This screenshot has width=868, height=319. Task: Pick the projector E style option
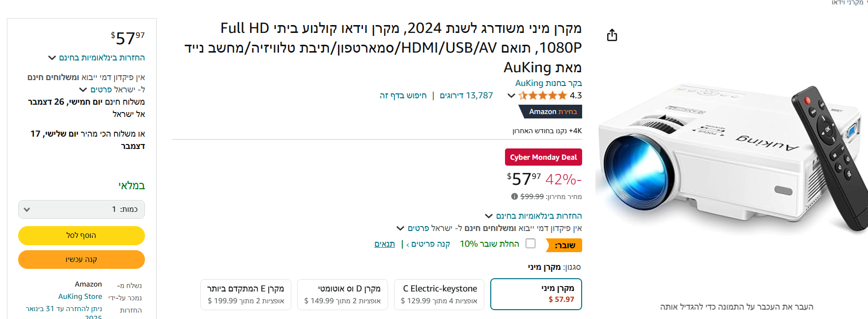[246, 294]
